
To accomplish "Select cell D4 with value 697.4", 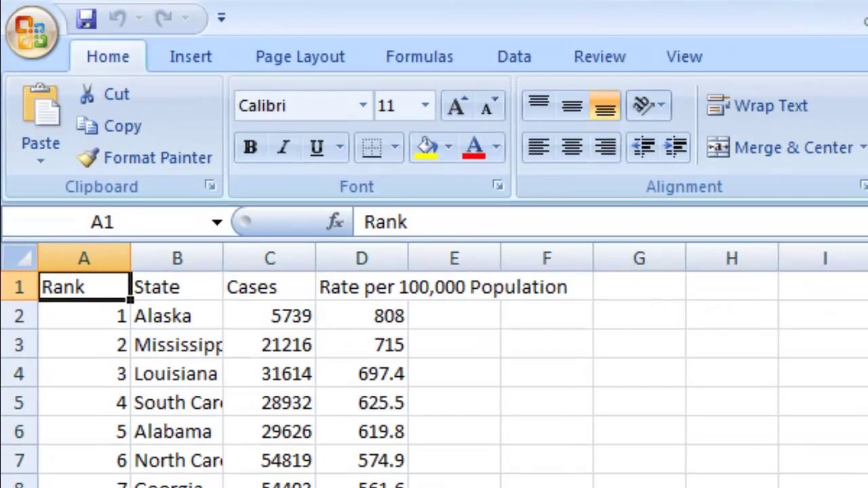I will [361, 373].
